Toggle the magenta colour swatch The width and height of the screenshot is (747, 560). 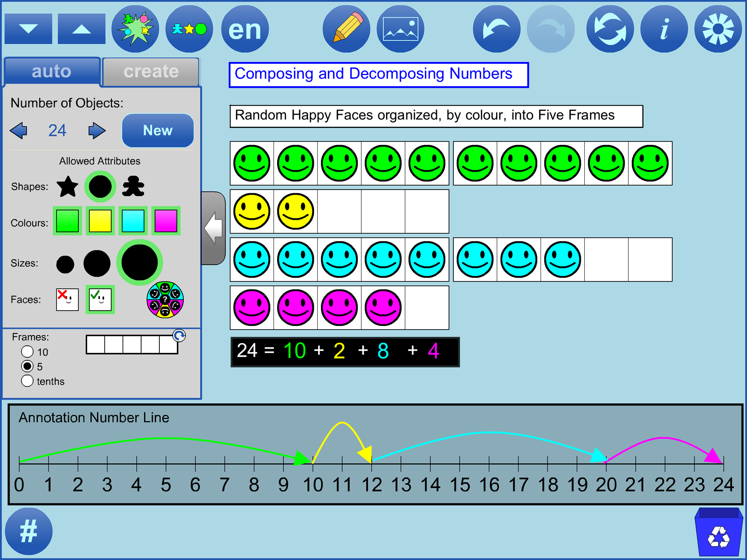pyautogui.click(x=165, y=221)
